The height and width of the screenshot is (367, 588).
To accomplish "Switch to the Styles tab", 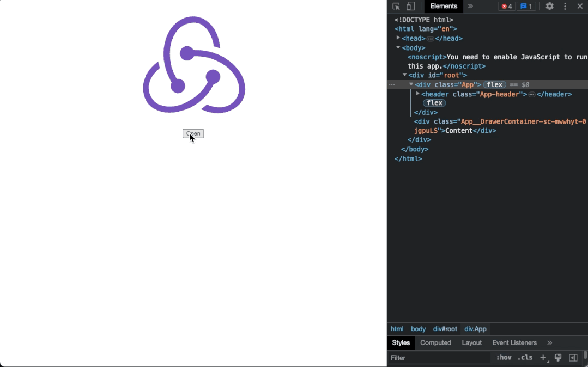I will [401, 342].
